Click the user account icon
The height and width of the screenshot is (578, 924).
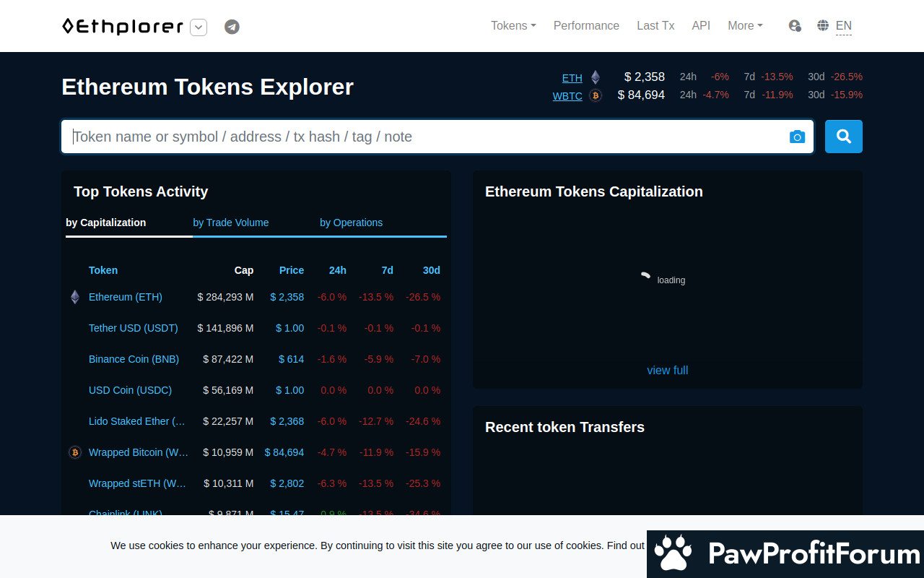[x=795, y=26]
